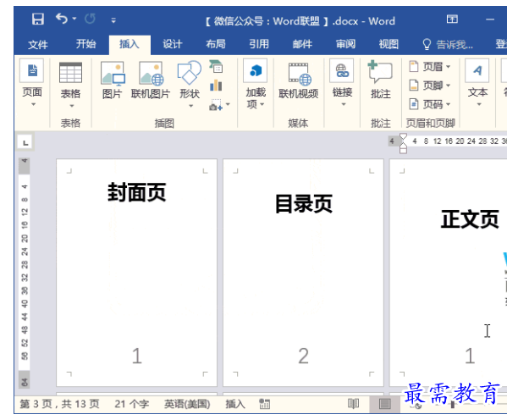The image size is (507, 420).
Task: Minimize the Word window
Action: point(490,19)
